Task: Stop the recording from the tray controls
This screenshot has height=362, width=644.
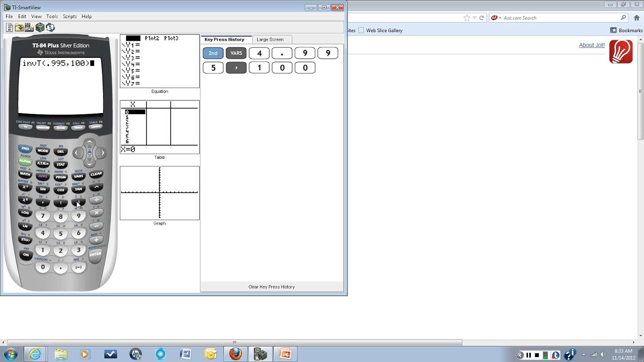Action: [x=537, y=355]
